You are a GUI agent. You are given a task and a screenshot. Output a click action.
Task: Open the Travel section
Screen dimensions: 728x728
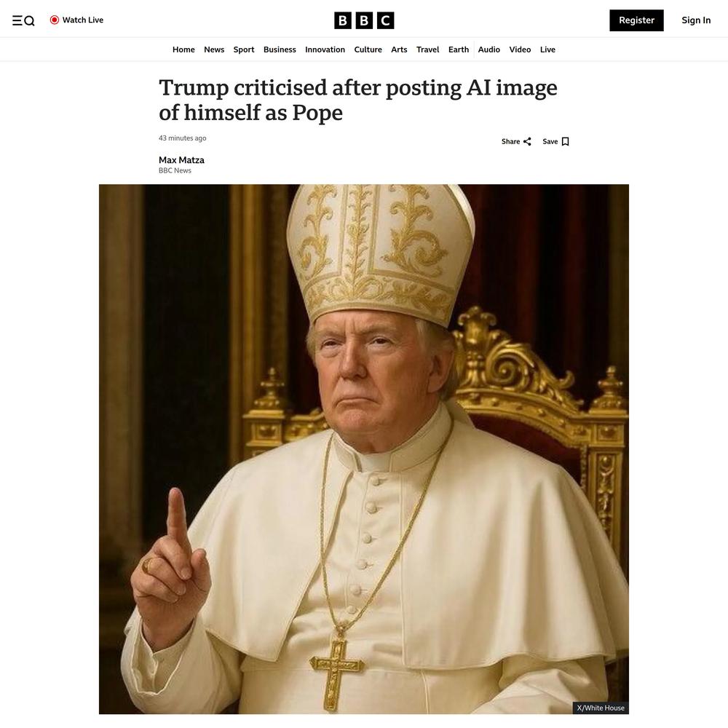pos(427,50)
